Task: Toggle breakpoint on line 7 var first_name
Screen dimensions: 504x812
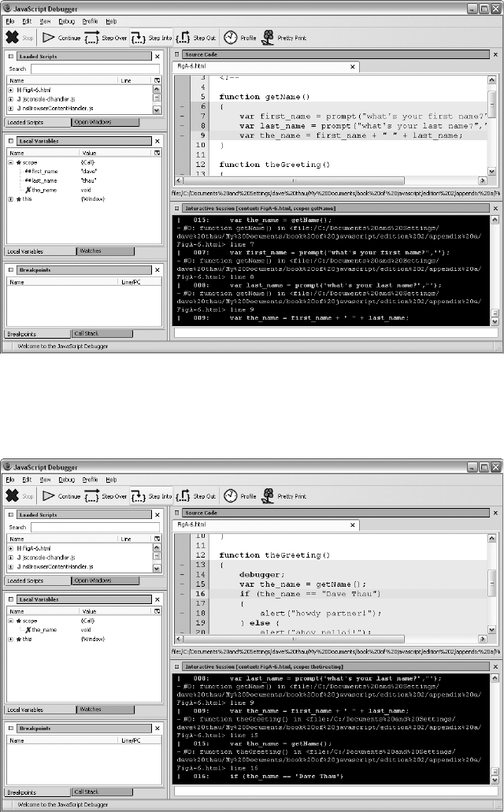Action: pos(182,116)
